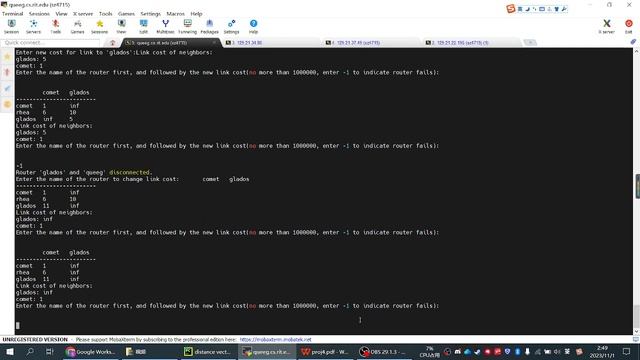640x360 pixels.
Task: Open the Settings menu
Action: point(151,14)
